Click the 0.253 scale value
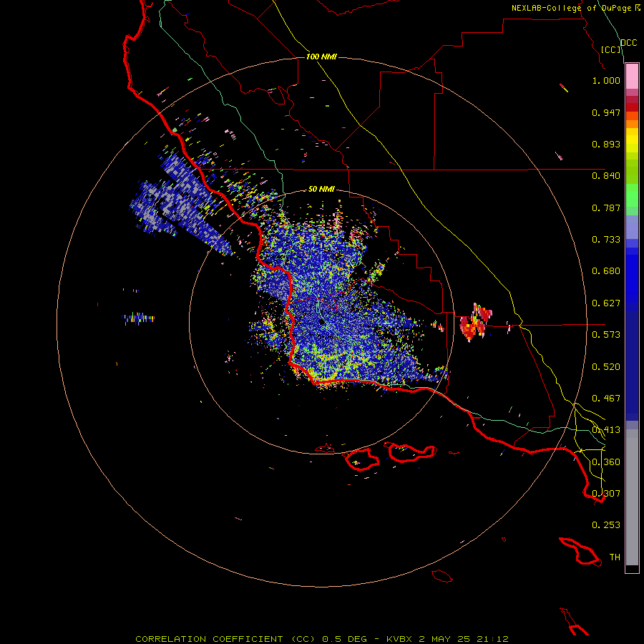Viewport: 644px width, 644px height. point(606,525)
